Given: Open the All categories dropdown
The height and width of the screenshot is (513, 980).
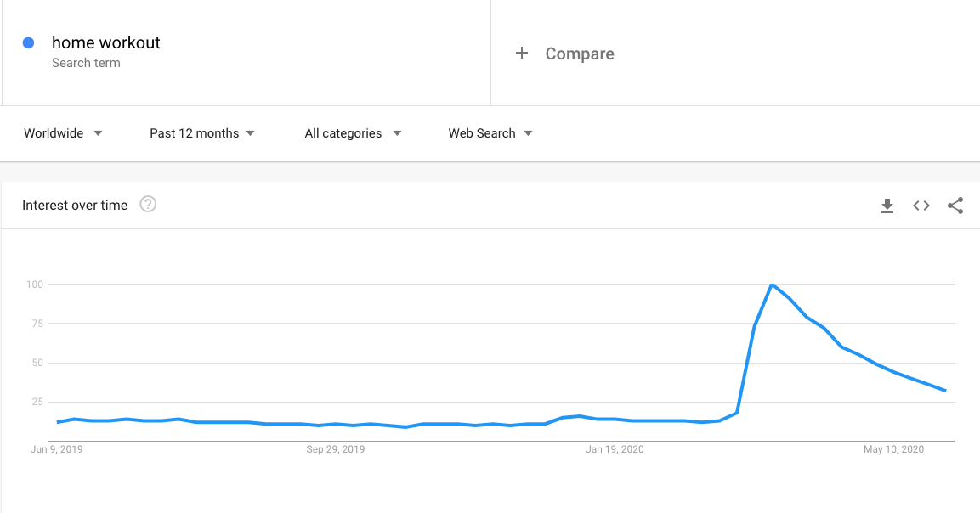Looking at the screenshot, I should click(x=353, y=133).
